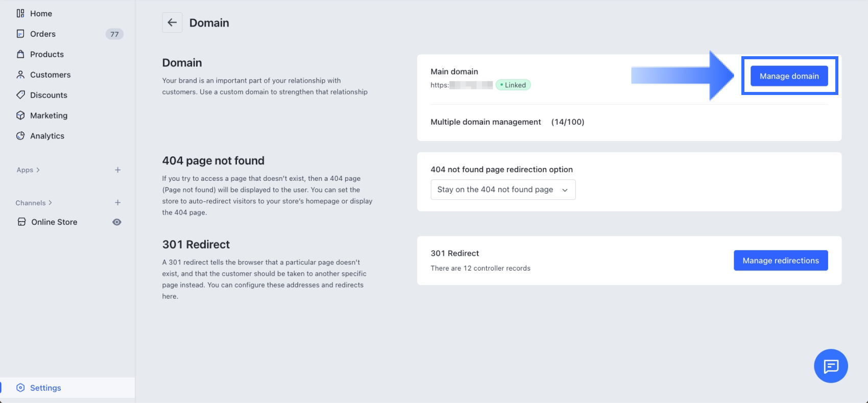868x403 pixels.
Task: Open Analytics via pie chart icon
Action: [x=20, y=136]
